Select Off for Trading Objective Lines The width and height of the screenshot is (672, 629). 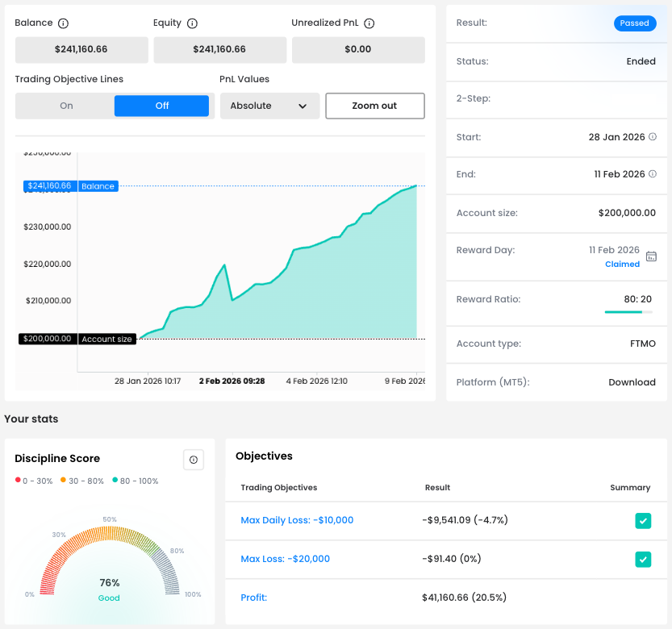coord(161,106)
